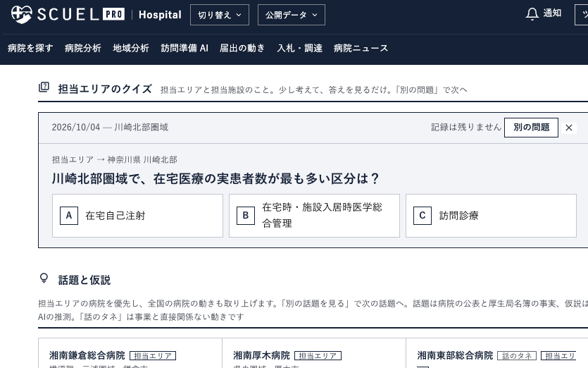Click the Hospital header text
Image resolution: width=588 pixels, height=368 pixels.
pos(160,15)
